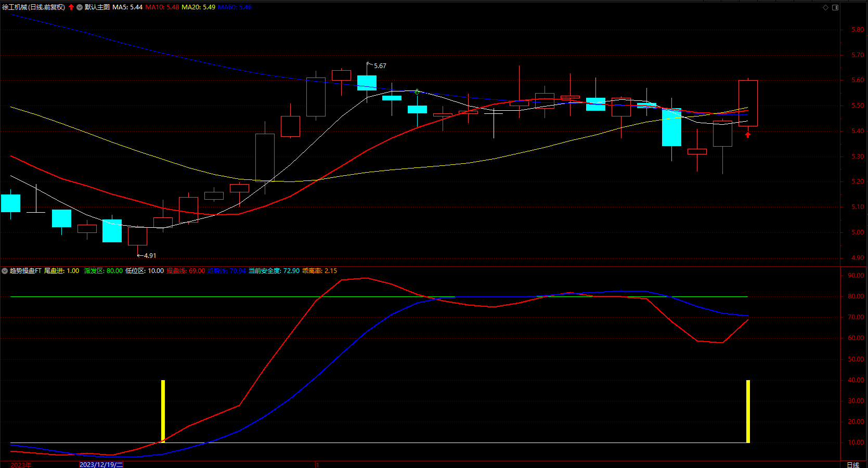Click the 90.00 indicator axis label
This screenshot has width=868, height=468.
[856, 276]
